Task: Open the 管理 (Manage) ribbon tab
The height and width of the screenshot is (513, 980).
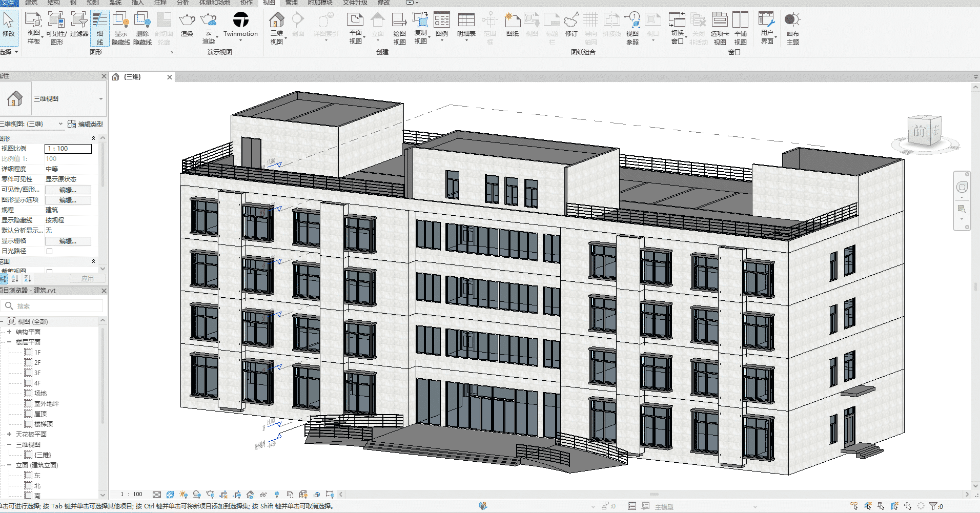Action: click(x=292, y=3)
